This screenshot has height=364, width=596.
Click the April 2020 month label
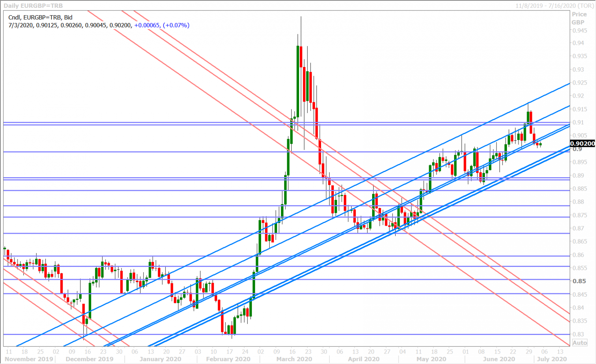[x=364, y=359]
